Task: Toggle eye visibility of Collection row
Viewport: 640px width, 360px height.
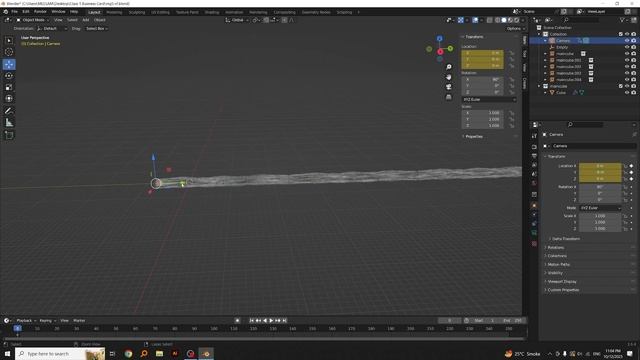Action: (x=627, y=34)
